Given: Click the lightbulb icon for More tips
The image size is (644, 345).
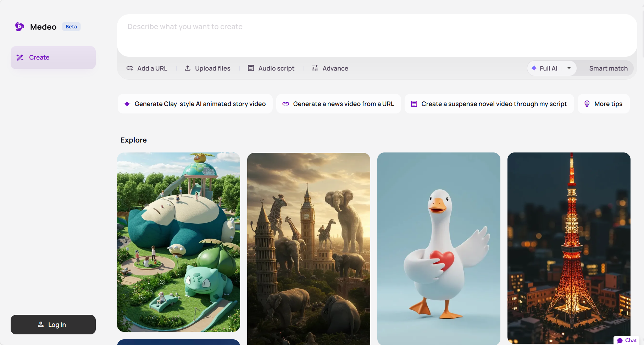Looking at the screenshot, I should tap(587, 104).
